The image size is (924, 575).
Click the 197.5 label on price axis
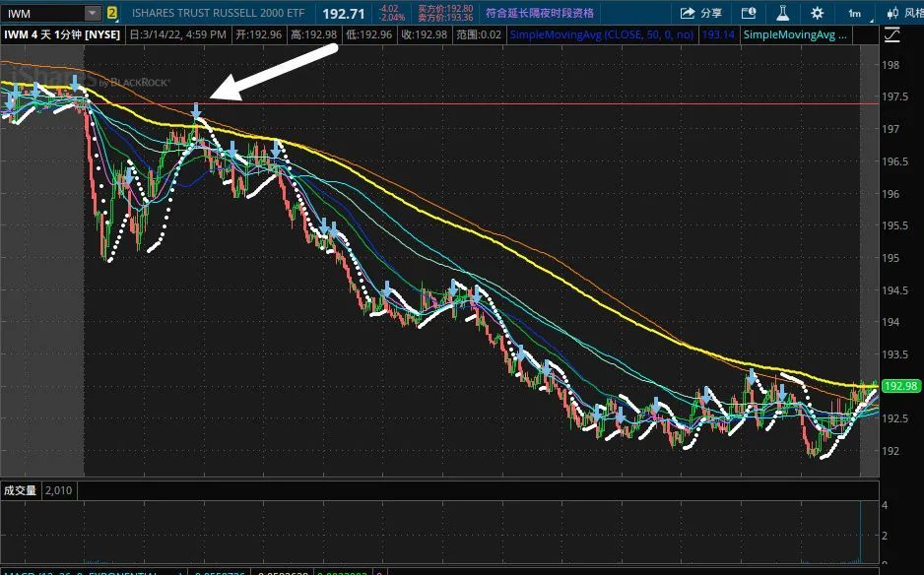(893, 96)
